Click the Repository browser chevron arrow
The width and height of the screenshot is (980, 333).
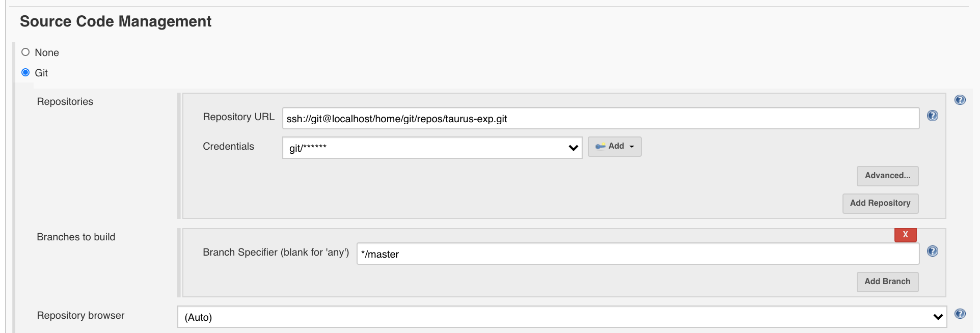point(938,317)
